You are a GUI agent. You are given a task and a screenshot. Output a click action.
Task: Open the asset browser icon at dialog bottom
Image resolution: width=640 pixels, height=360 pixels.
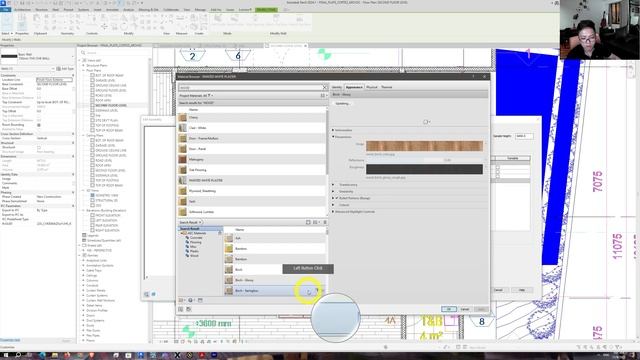click(x=200, y=300)
